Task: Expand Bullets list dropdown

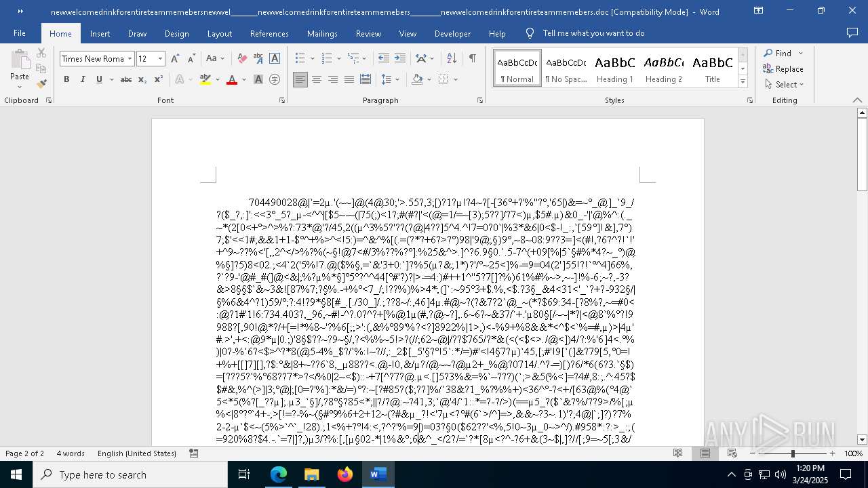Action: point(311,59)
